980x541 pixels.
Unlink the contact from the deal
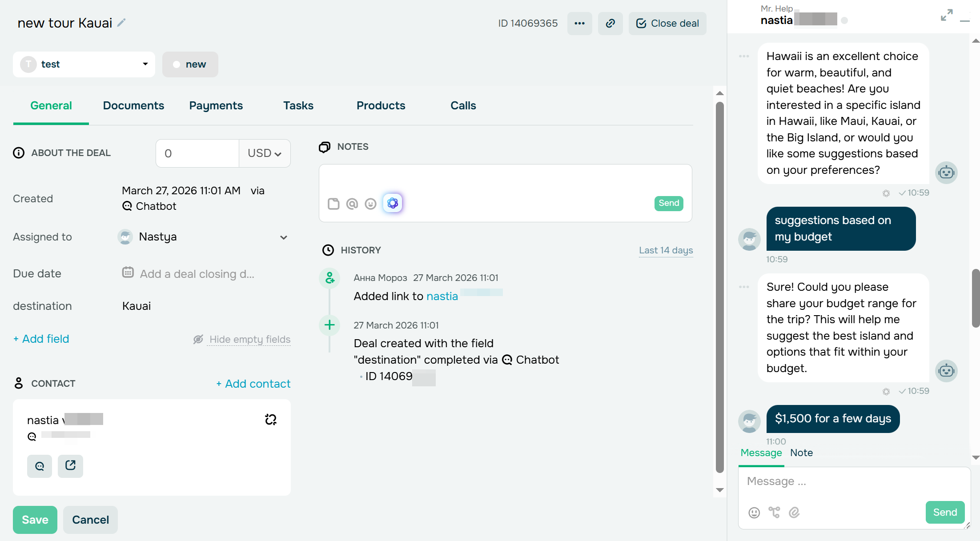tap(270, 419)
